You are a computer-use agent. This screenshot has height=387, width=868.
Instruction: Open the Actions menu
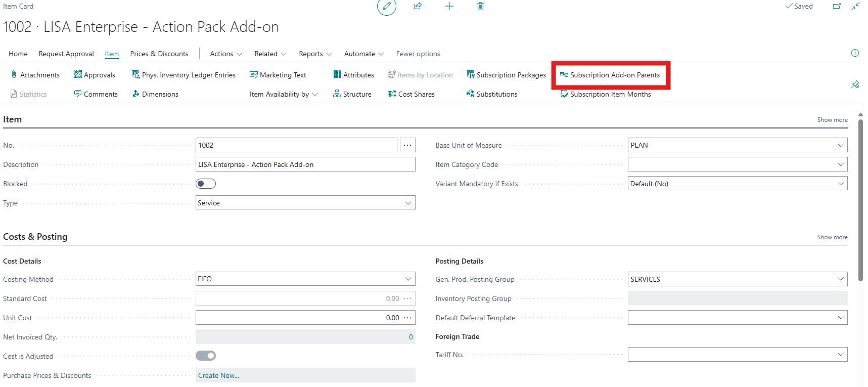click(x=226, y=54)
